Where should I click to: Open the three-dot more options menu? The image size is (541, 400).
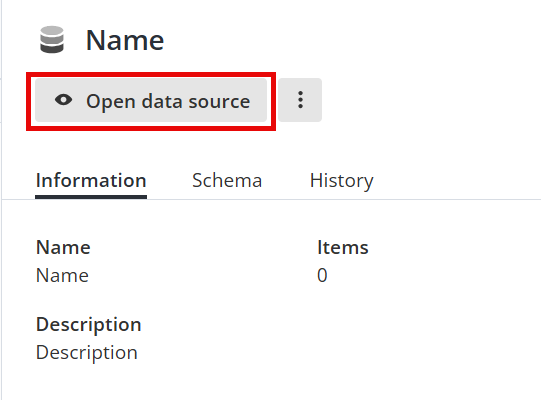tap(300, 100)
